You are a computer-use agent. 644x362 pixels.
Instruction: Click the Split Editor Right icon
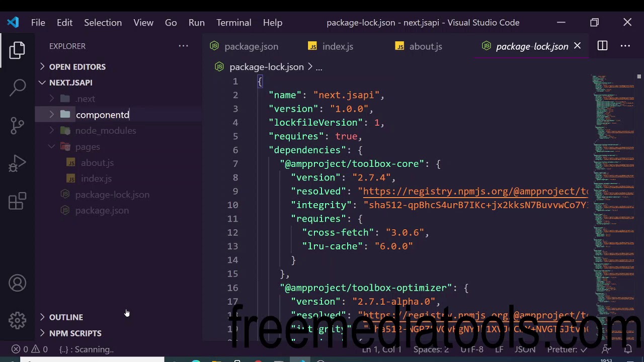(x=602, y=46)
